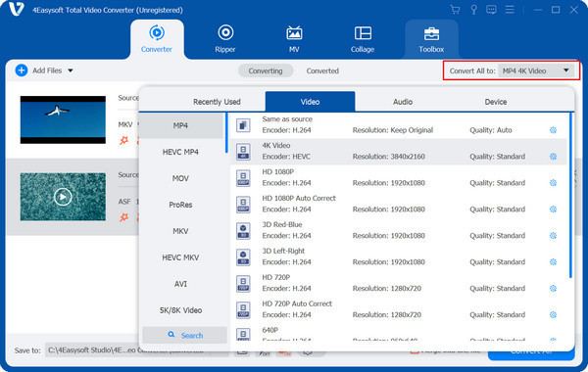Switch to Recently Used formats tab
This screenshot has width=588, height=372.
[217, 102]
